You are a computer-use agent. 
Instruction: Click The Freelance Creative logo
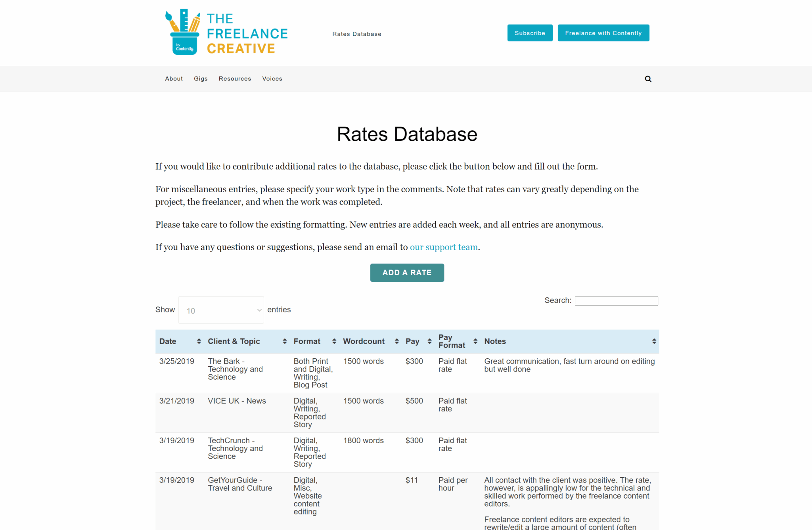point(226,33)
